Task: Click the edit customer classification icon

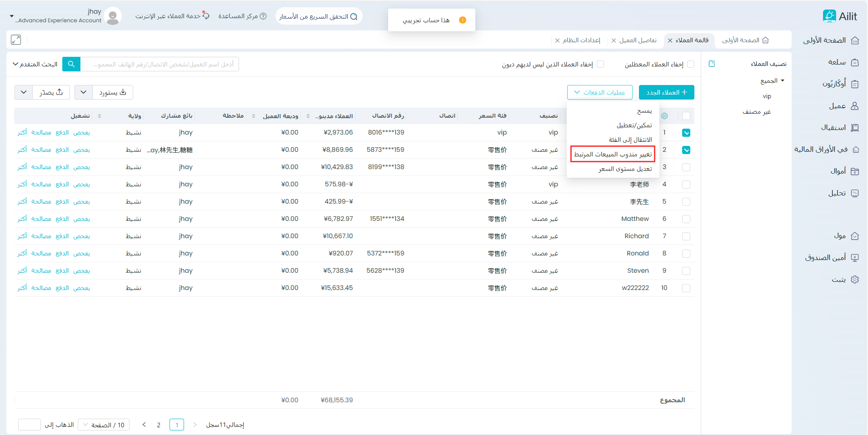Action: pyautogui.click(x=712, y=64)
